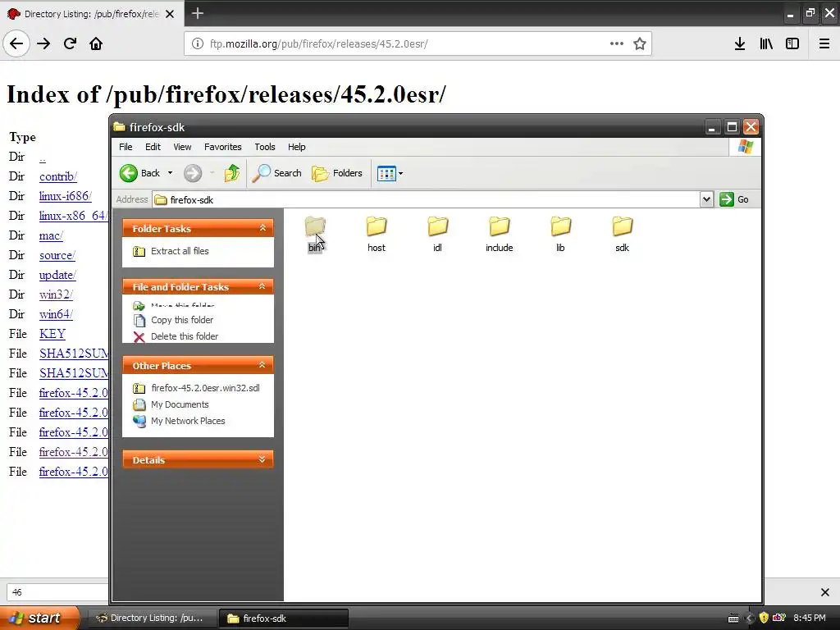Open a new Firefox tab
Viewport: 840px width, 630px height.
[198, 13]
